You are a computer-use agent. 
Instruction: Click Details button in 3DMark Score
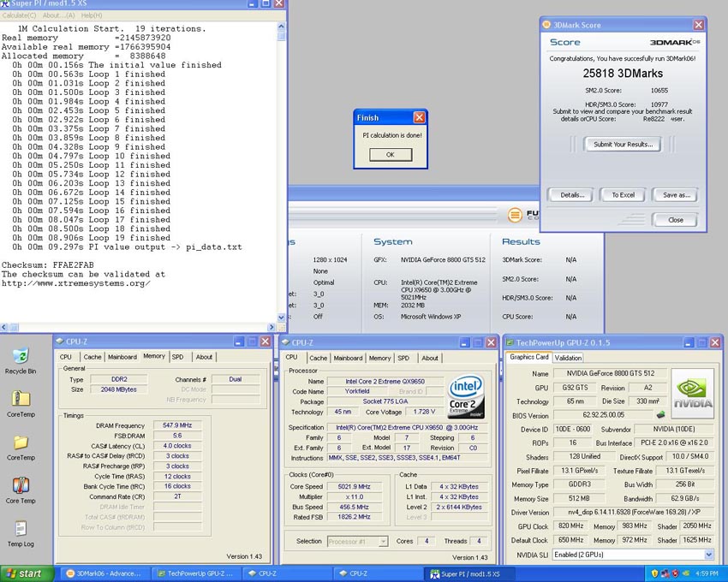[572, 195]
